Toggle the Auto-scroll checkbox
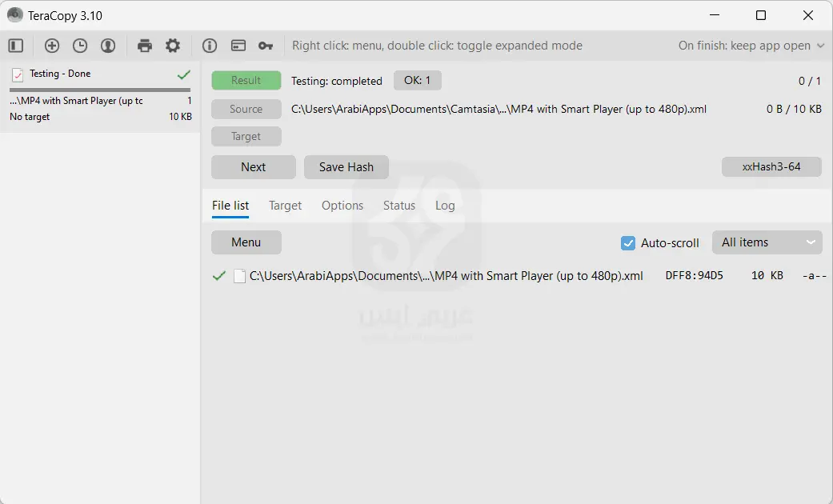Image resolution: width=833 pixels, height=504 pixels. (628, 242)
